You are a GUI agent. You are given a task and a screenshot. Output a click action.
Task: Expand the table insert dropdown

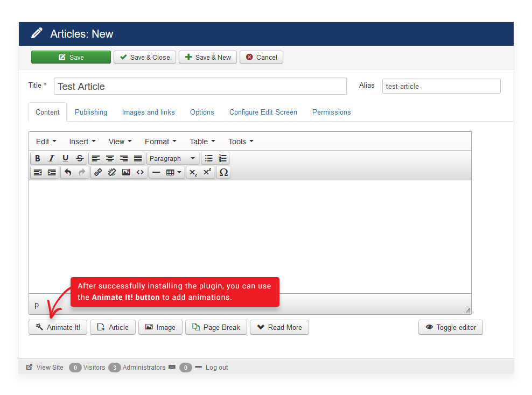173,173
